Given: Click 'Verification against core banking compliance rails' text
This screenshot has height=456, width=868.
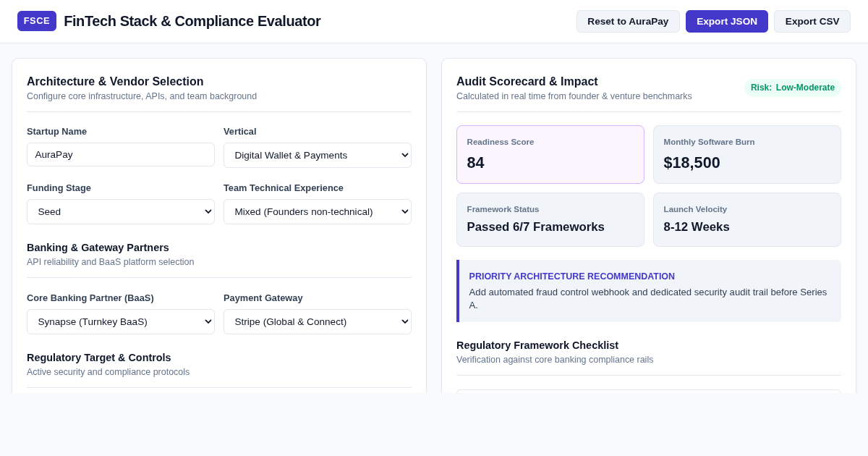Looking at the screenshot, I should click(555, 360).
